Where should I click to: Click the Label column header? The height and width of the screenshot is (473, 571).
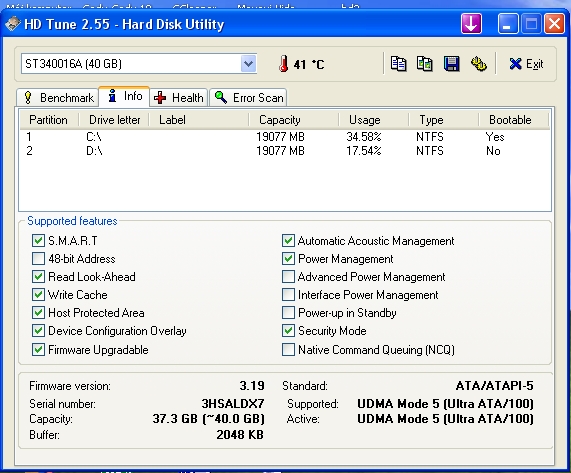[x=199, y=120]
